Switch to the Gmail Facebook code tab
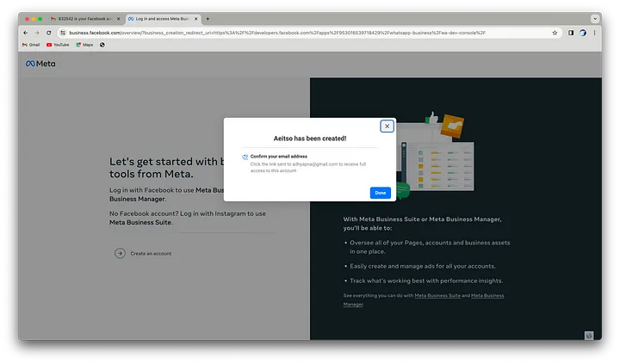 [x=84, y=19]
